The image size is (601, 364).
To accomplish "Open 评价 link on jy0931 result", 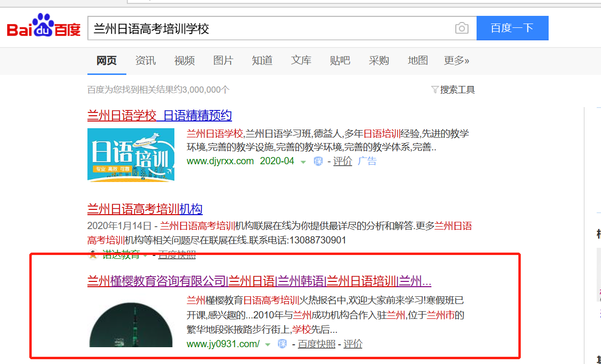I will click(353, 344).
